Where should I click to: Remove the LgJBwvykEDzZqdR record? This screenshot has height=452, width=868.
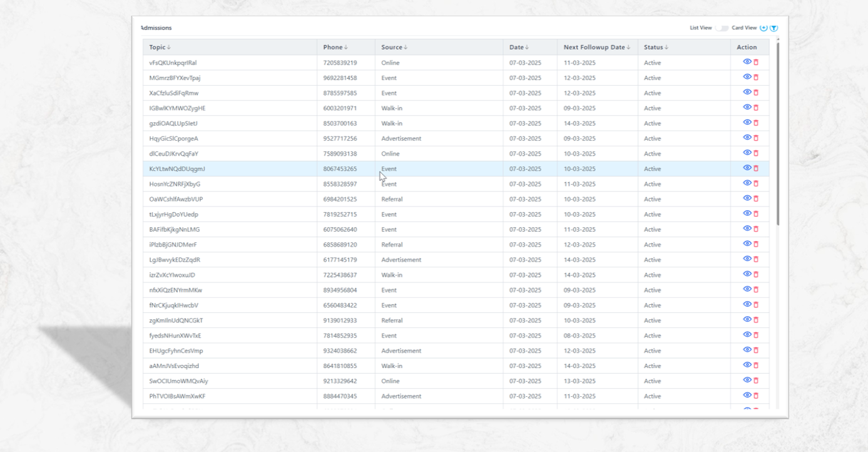tap(756, 260)
